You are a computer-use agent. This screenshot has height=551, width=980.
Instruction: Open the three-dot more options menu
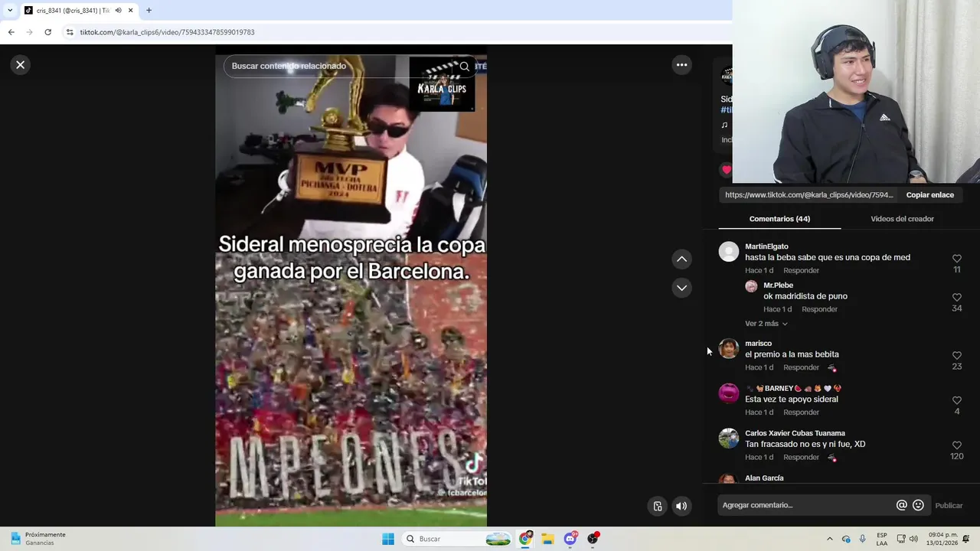[681, 65]
